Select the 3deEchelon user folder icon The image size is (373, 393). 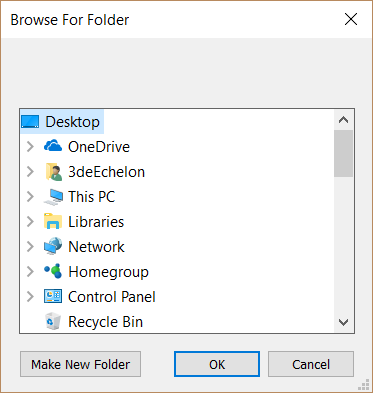[53, 172]
